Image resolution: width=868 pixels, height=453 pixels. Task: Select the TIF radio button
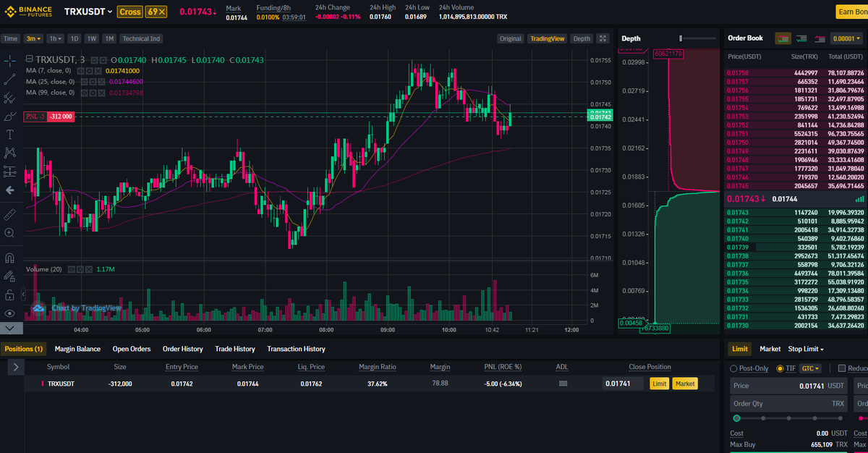point(780,368)
